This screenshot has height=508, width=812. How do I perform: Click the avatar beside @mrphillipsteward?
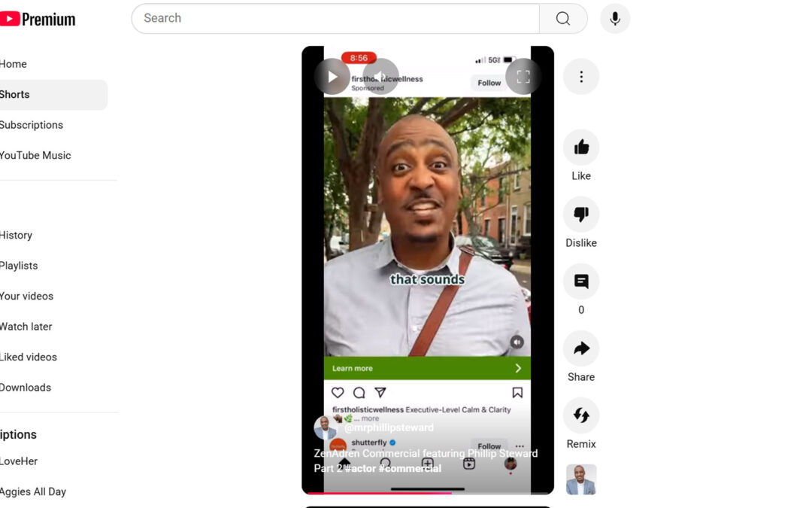(x=325, y=427)
